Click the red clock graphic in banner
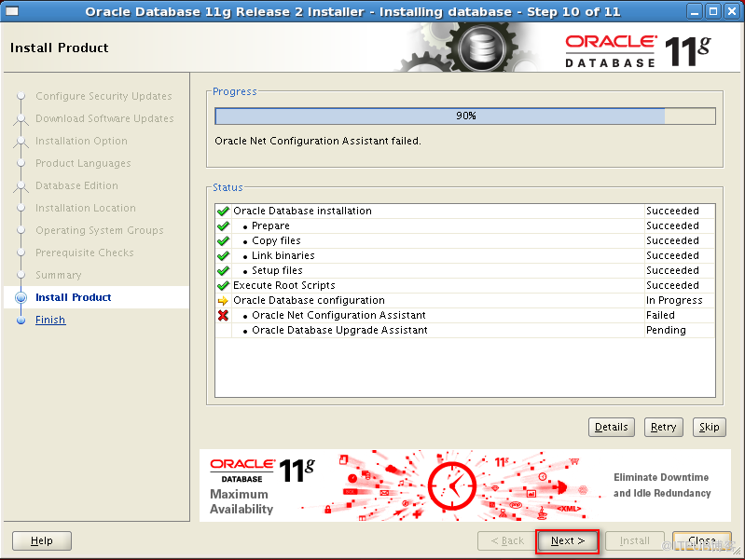The height and width of the screenshot is (560, 745). [452, 485]
